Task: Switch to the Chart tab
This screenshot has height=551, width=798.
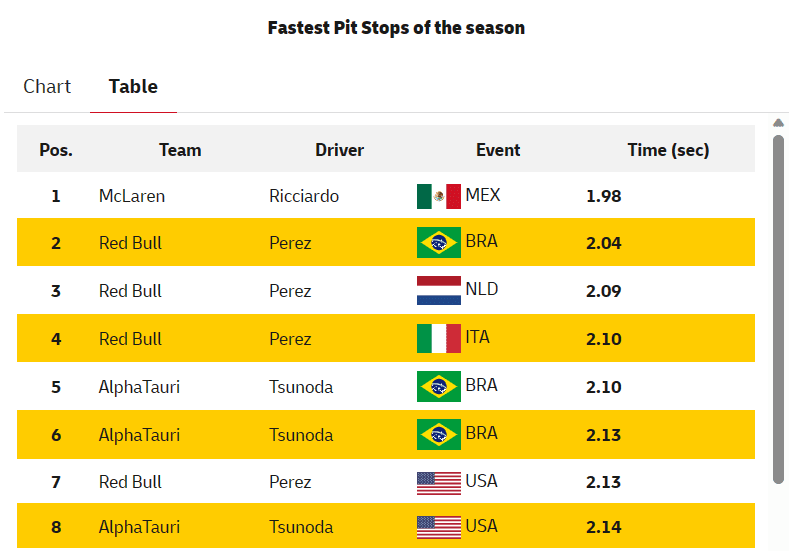Action: click(47, 87)
